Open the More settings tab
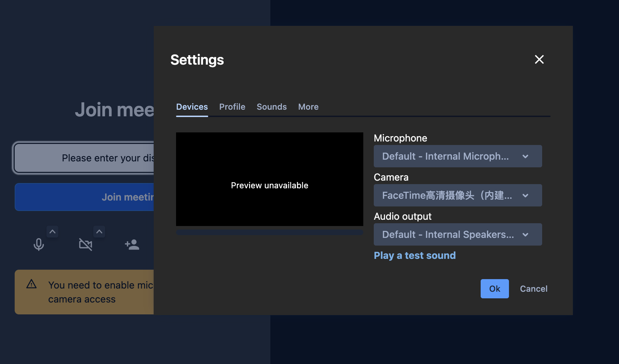Image resolution: width=619 pixels, height=364 pixels. pyautogui.click(x=308, y=107)
